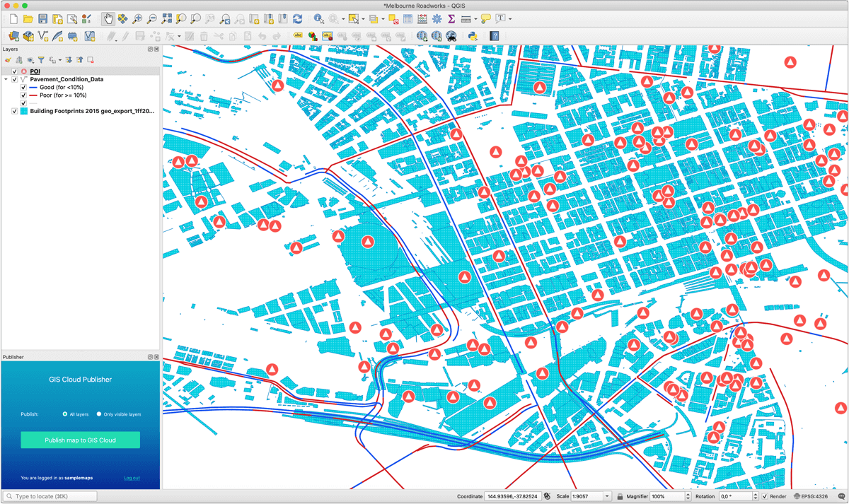Select Building Footprints 2015 layer name
Screen dimensions: 849x504
pyautogui.click(x=92, y=111)
